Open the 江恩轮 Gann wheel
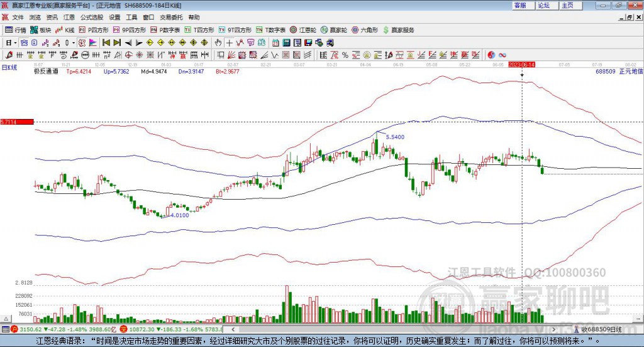The image size is (644, 347). point(303,30)
